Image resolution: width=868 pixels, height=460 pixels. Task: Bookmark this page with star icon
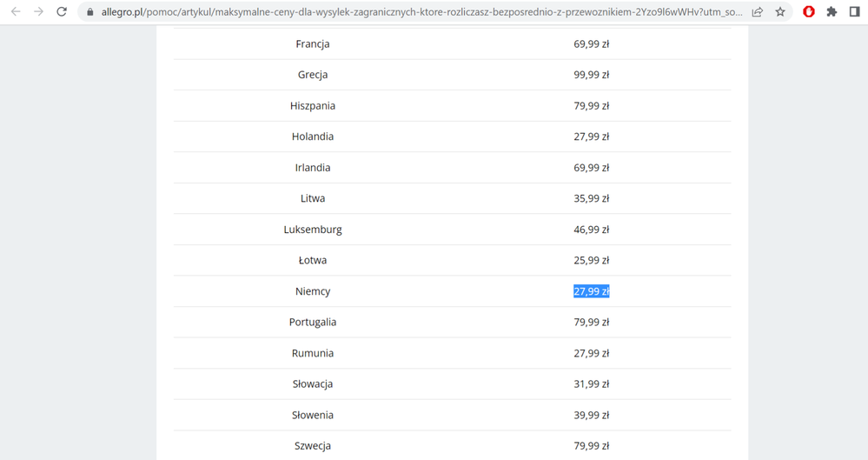[780, 12]
